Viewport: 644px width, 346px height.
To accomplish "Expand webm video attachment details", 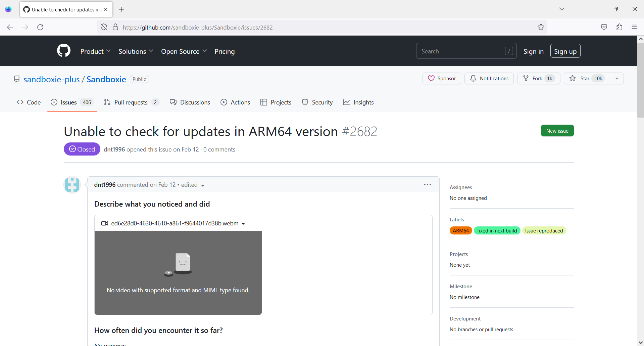I will (173, 223).
